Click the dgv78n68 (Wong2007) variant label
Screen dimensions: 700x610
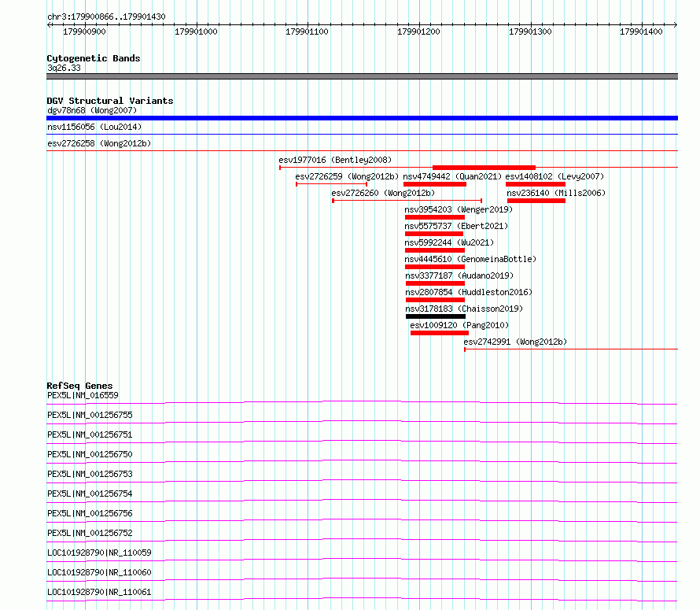point(92,110)
